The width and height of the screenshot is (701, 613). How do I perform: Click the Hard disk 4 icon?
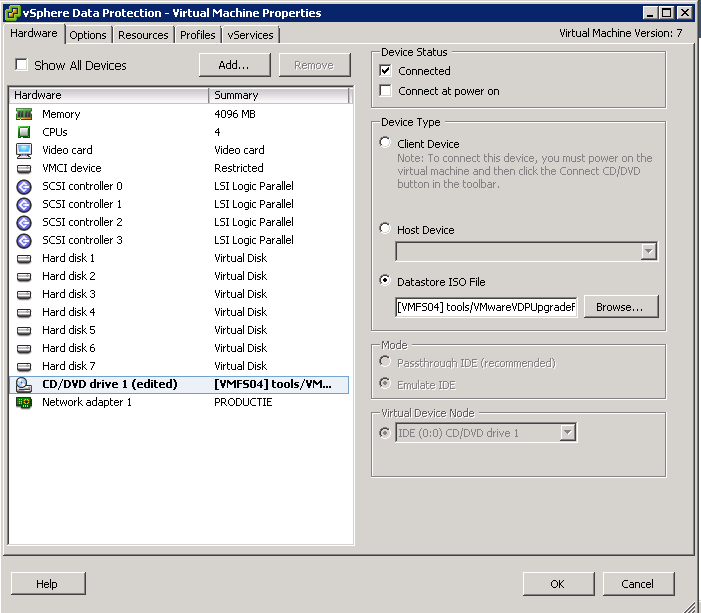point(24,312)
